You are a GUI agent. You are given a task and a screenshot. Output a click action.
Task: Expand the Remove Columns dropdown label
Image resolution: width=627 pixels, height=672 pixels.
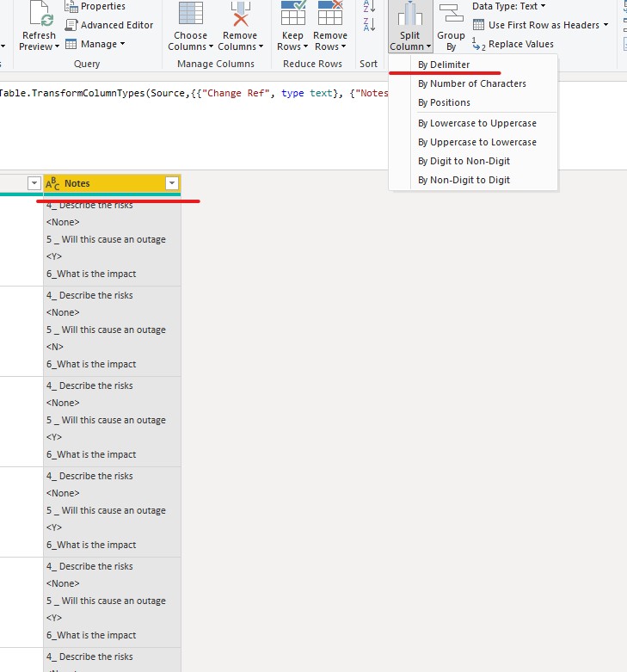point(240,46)
